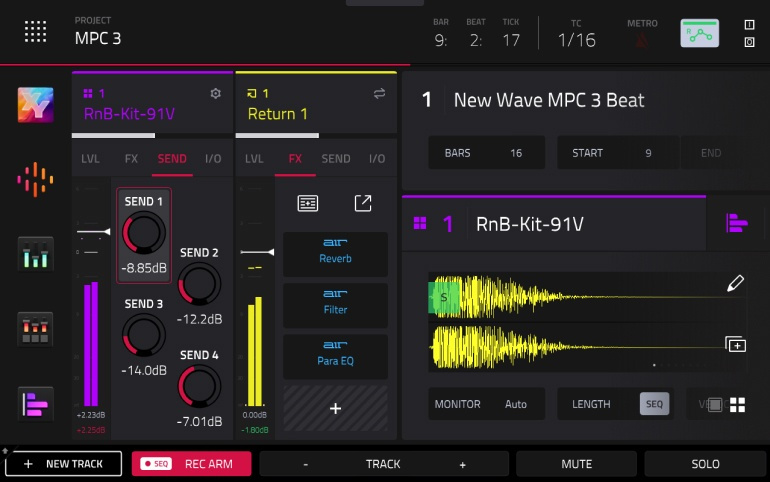This screenshot has width=770, height=482.
Task: Open the sequence name New Wave MPC 3 Beat
Action: [549, 100]
